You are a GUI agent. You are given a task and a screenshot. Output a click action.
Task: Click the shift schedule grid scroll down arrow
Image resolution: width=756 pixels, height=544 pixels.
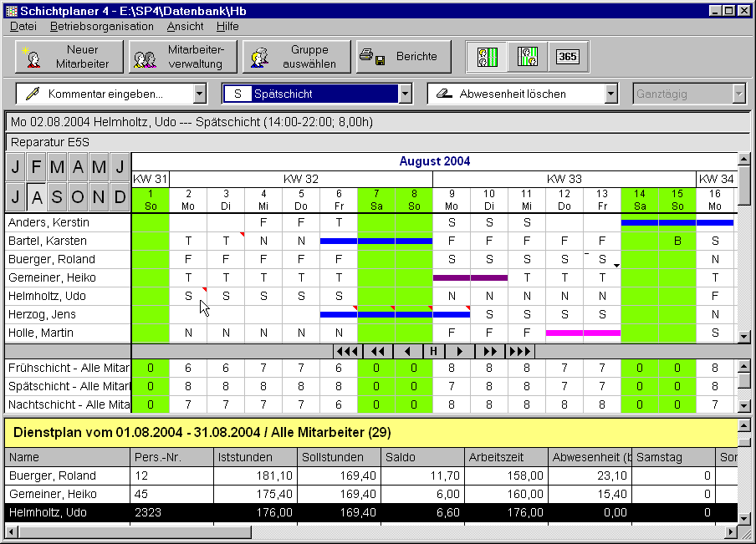(744, 337)
